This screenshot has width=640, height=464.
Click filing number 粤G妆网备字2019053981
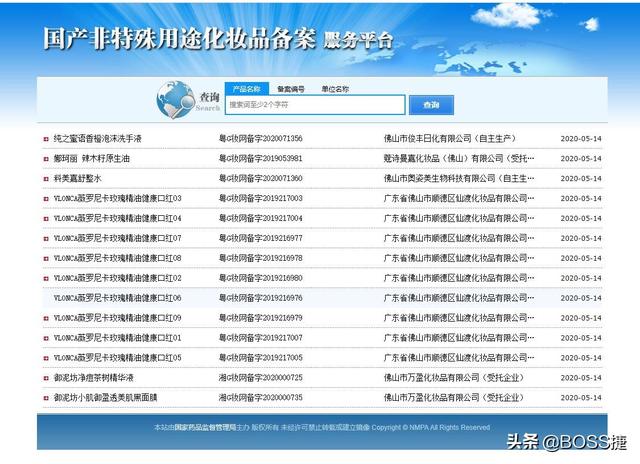click(261, 159)
